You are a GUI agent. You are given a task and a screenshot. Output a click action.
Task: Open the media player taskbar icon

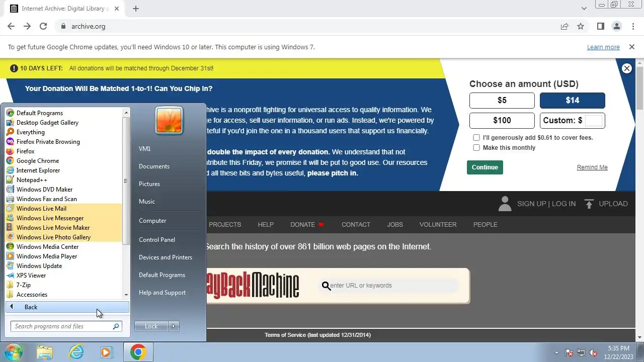click(x=106, y=352)
